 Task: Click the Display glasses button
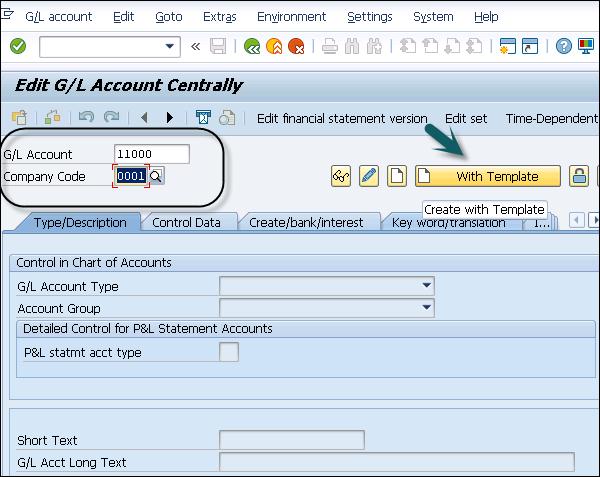point(341,176)
